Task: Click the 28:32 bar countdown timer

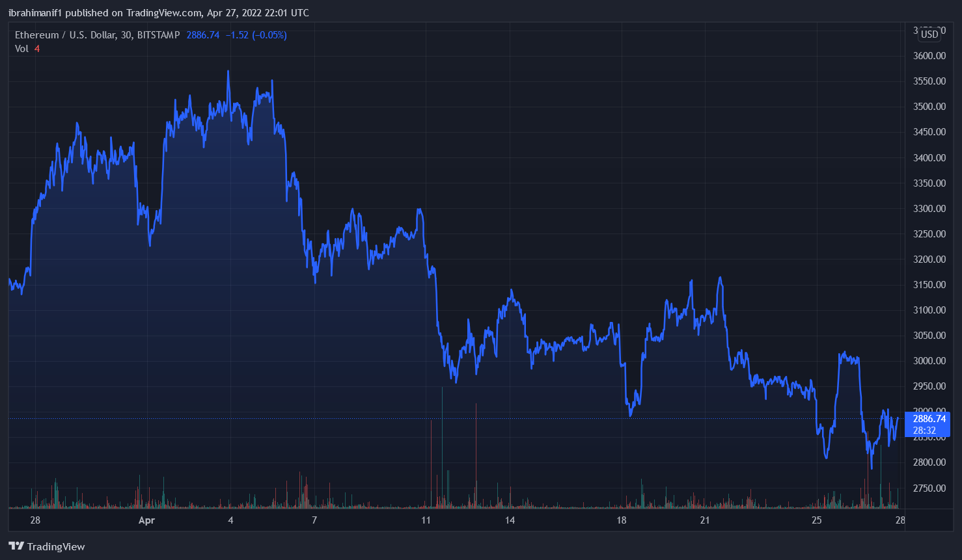Action: pyautogui.click(x=924, y=431)
